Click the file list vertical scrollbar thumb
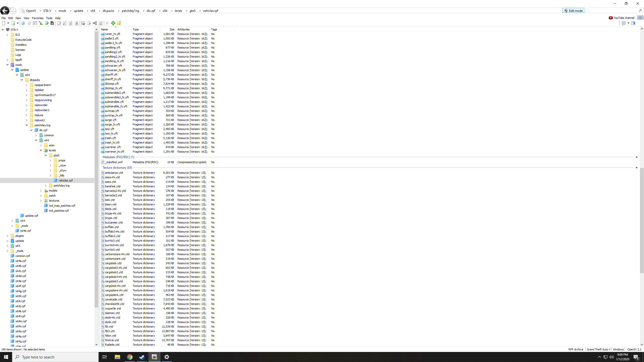Screen dimensions: 644x362 (642, 220)
